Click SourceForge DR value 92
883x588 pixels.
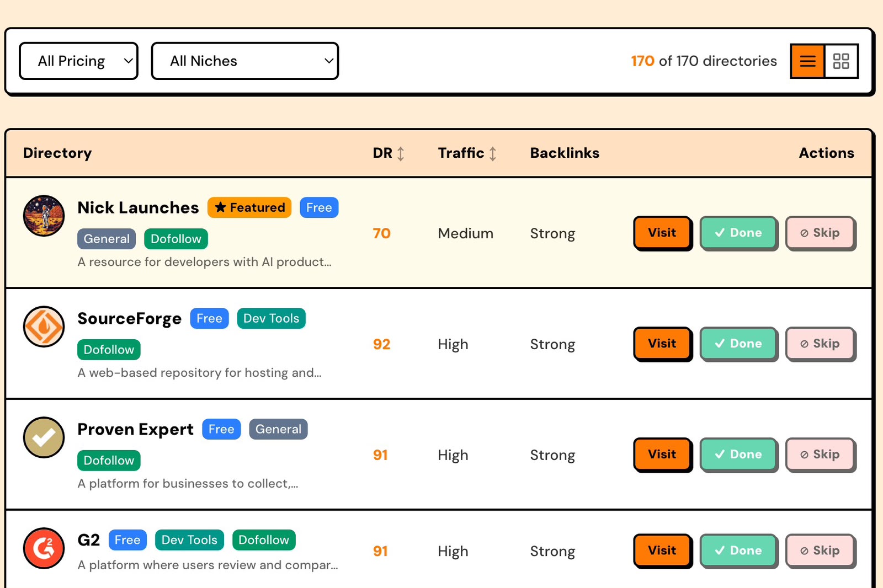pyautogui.click(x=381, y=344)
